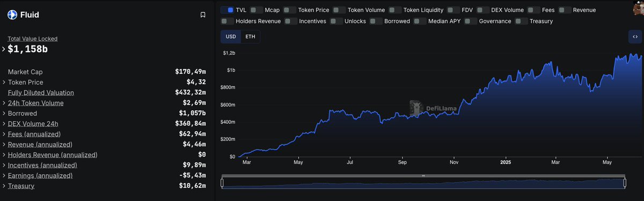Click the Fluid protocol title
This screenshot has height=201, width=644.
point(30,15)
